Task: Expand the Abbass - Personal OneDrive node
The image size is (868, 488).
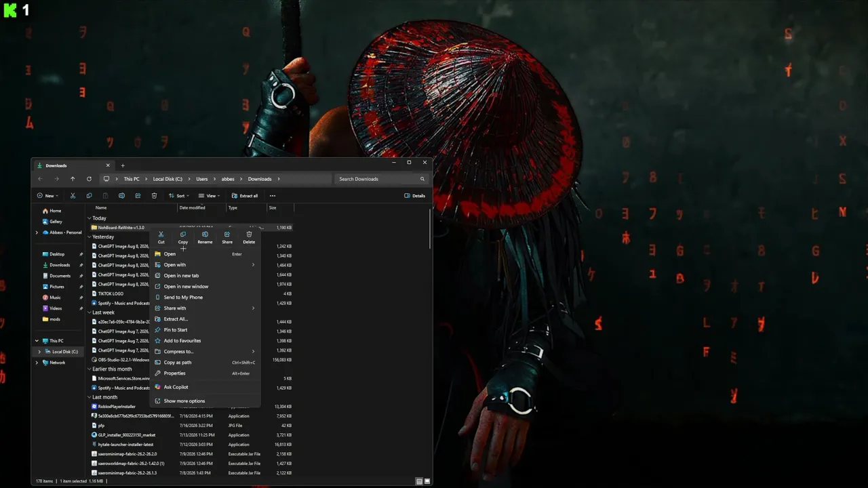Action: coord(37,232)
